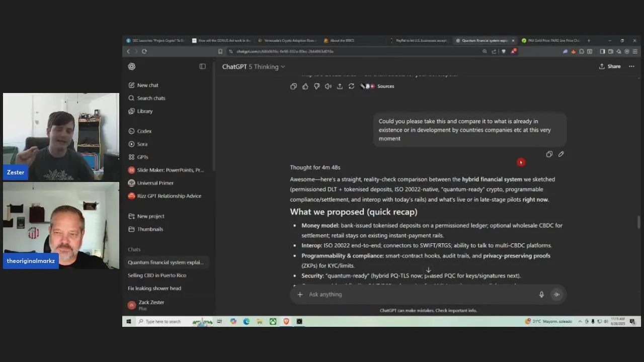The height and width of the screenshot is (362, 644).
Task: Switch to 'SEC Launches Project Crypto' tab
Action: tap(155, 41)
